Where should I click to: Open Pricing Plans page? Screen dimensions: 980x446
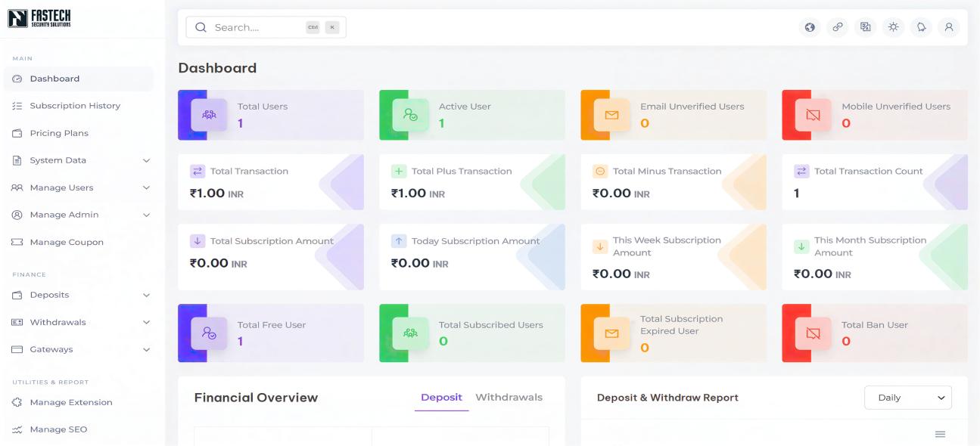(x=59, y=133)
